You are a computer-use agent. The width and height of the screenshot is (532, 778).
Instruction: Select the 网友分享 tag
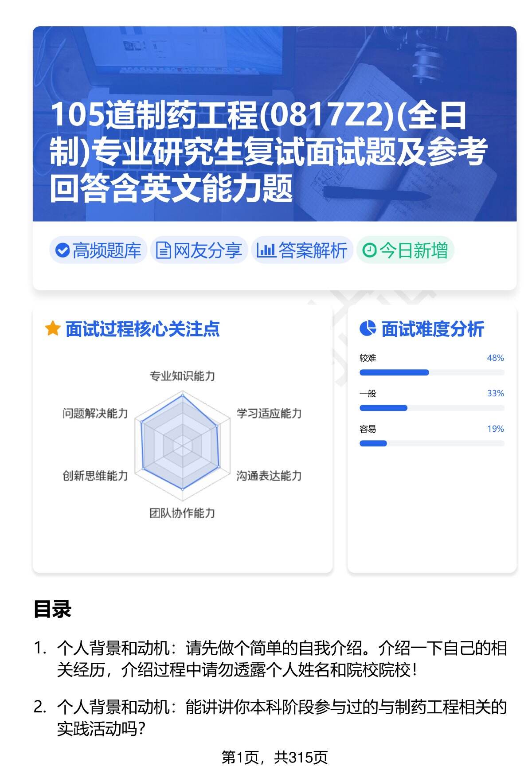[199, 250]
